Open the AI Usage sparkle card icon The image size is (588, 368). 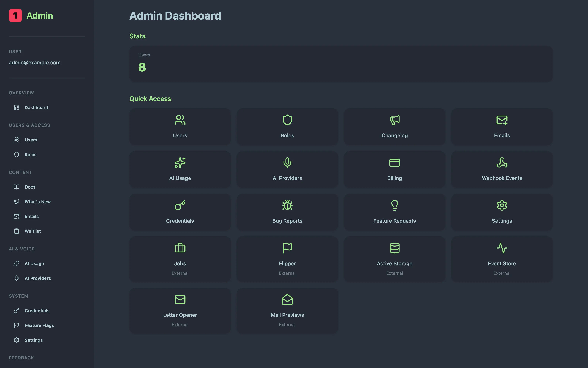coord(180,163)
